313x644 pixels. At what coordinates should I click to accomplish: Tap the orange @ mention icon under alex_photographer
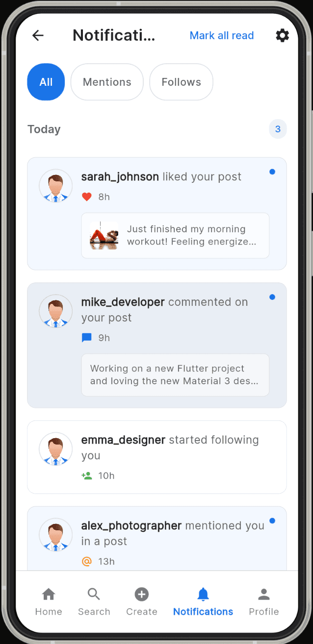coord(86,561)
